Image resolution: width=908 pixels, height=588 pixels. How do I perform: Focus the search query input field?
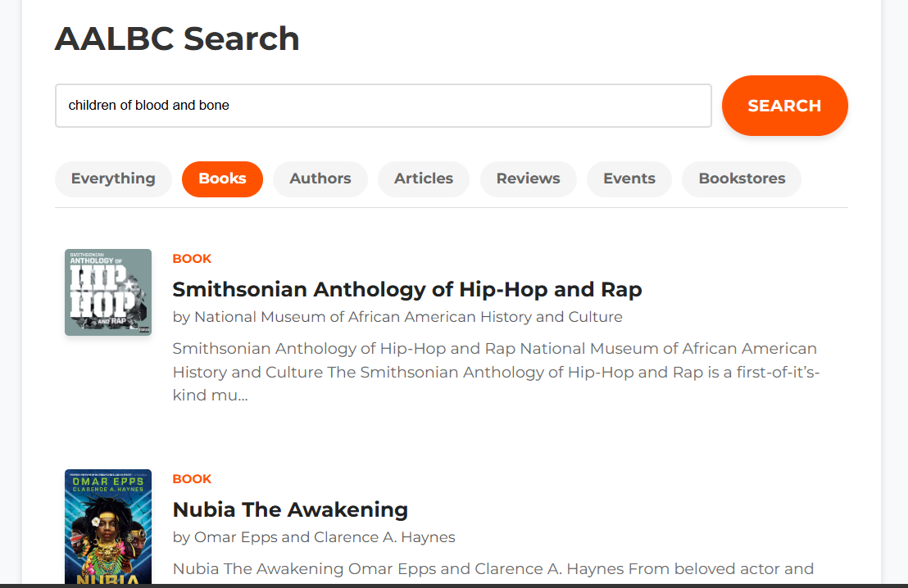click(x=384, y=106)
